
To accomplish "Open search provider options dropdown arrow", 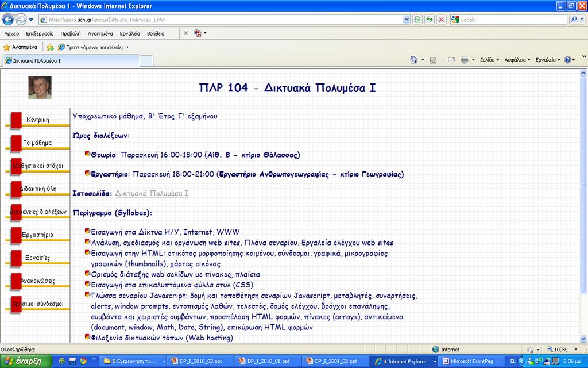I will coord(582,20).
